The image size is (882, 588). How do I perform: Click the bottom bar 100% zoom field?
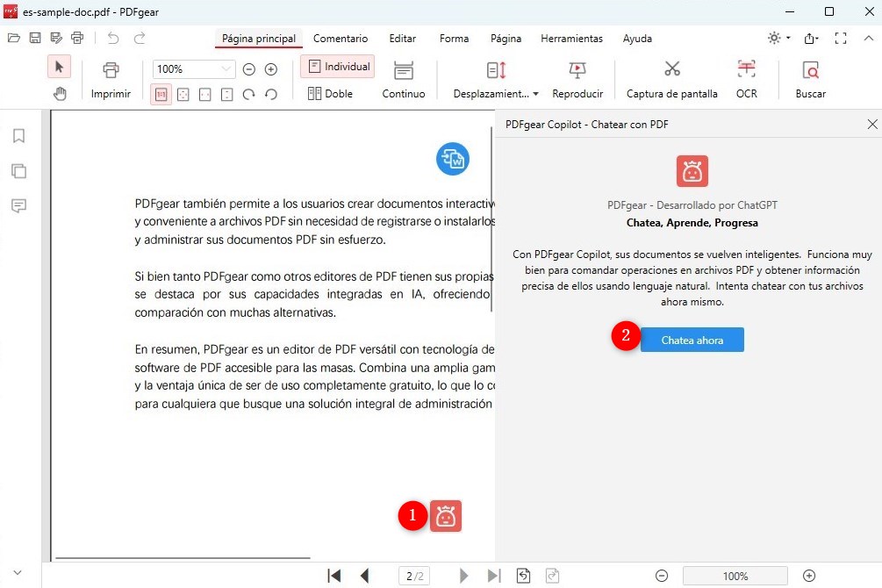(735, 577)
